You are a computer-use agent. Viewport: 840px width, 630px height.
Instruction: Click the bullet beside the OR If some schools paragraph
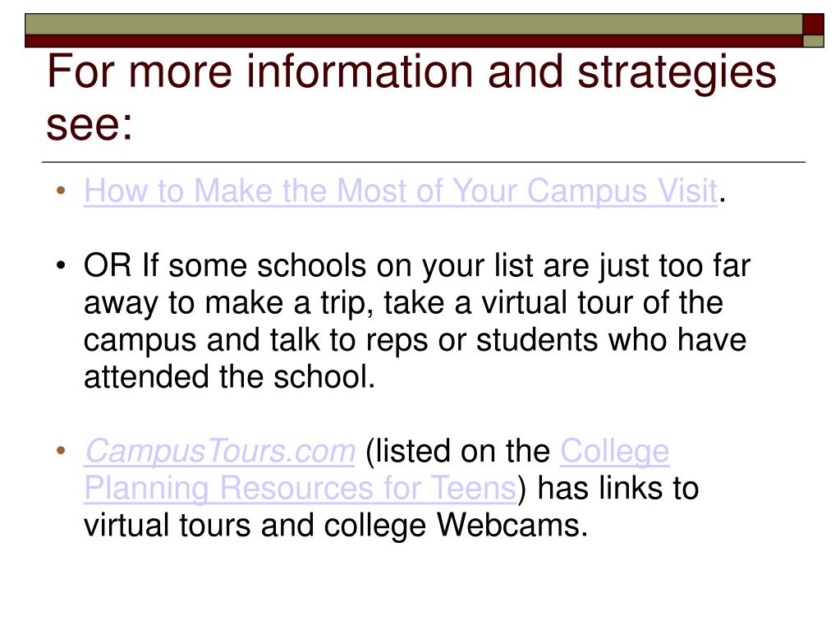pyautogui.click(x=61, y=264)
